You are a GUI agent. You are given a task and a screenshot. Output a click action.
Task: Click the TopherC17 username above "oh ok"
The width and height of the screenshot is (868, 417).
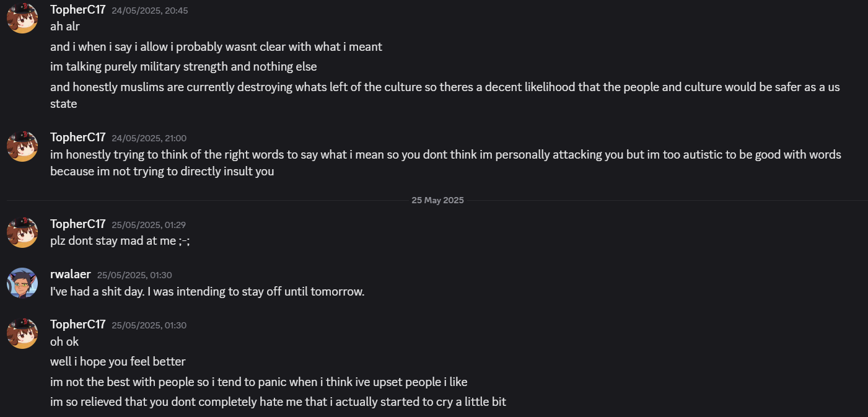[x=77, y=325]
